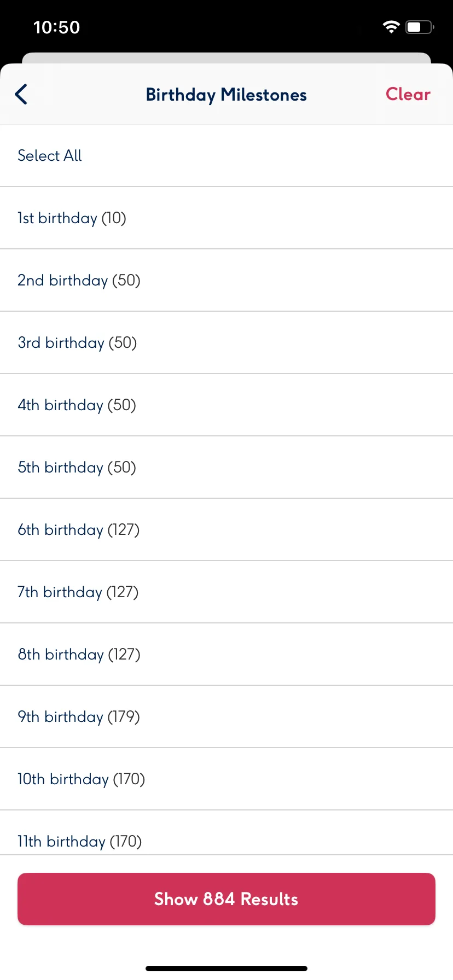Screen dimensions: 453x980
Task: Tap the Birthday Milestones header title
Action: [x=226, y=95]
